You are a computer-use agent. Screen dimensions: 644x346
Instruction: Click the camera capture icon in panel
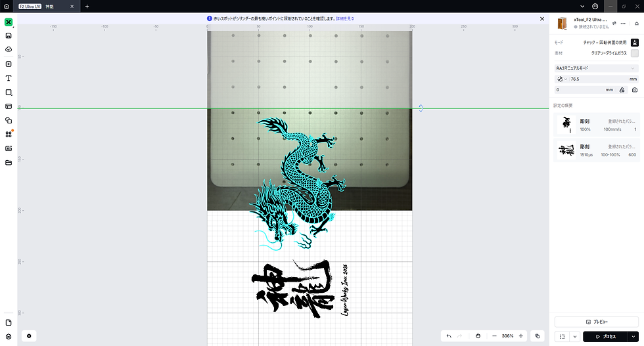635,90
